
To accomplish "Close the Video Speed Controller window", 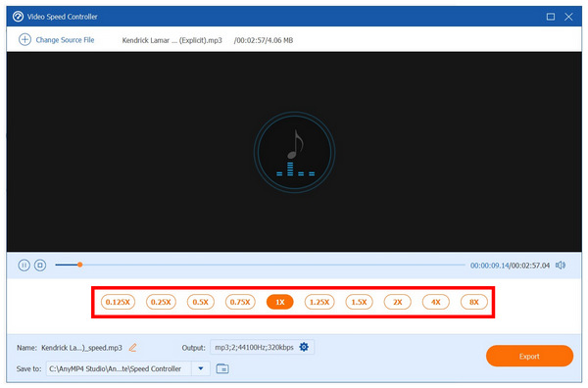I will tap(568, 17).
